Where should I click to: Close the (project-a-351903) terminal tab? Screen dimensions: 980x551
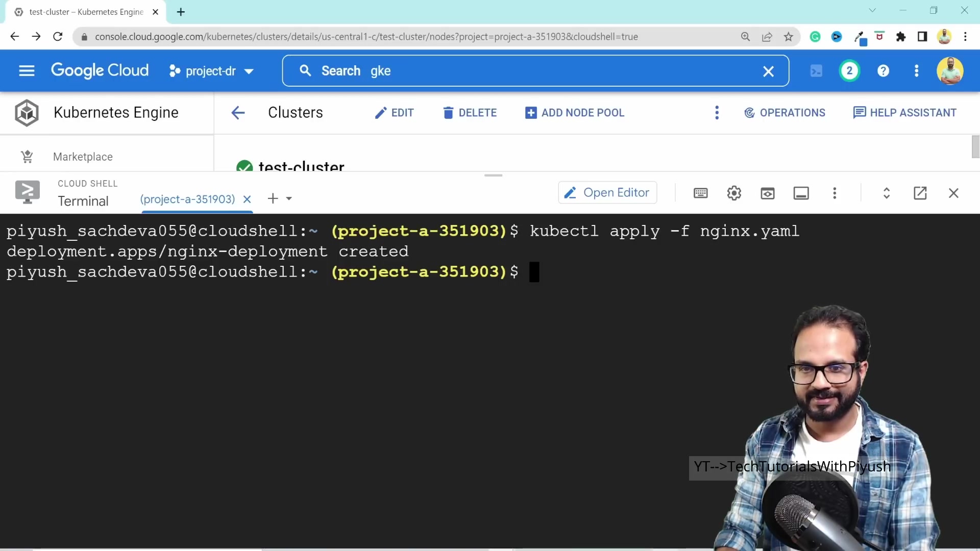(x=247, y=199)
